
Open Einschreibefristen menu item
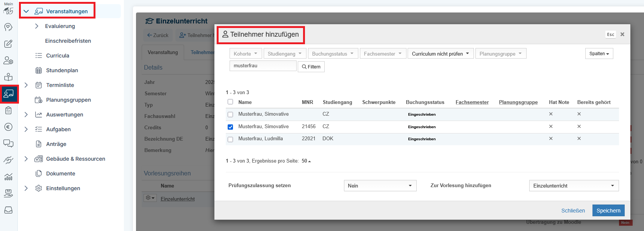[68, 41]
